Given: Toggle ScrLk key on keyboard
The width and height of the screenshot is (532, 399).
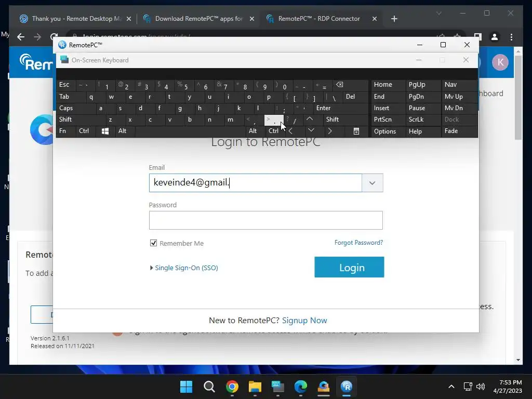Looking at the screenshot, I should 423,119.
